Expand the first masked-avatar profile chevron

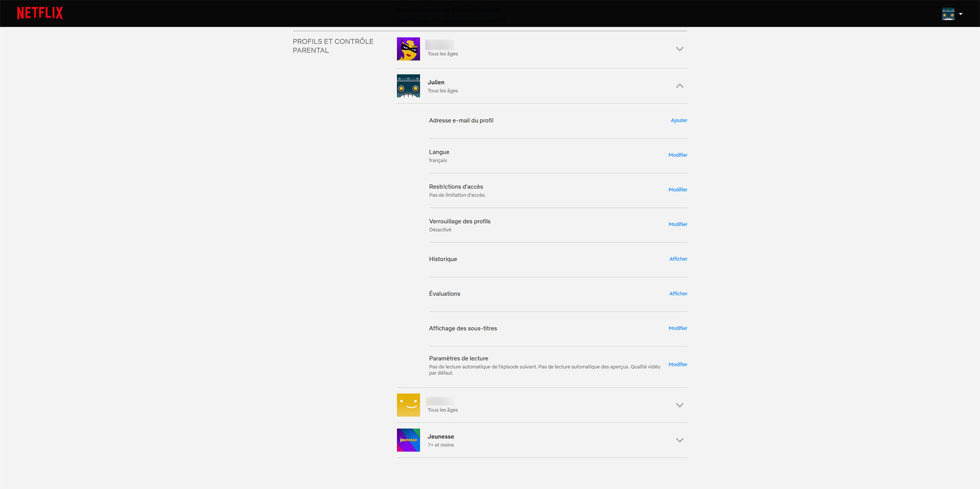[680, 49]
